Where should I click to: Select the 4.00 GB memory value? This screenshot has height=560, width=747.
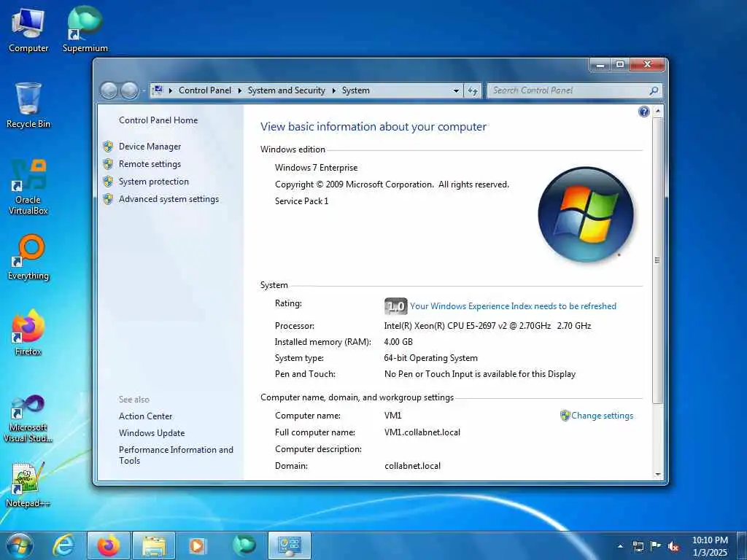tap(398, 342)
